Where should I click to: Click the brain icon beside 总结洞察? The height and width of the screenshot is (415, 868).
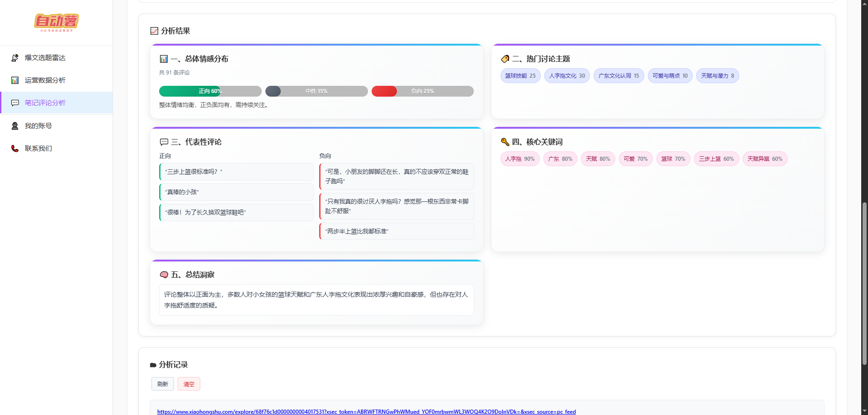tap(164, 275)
